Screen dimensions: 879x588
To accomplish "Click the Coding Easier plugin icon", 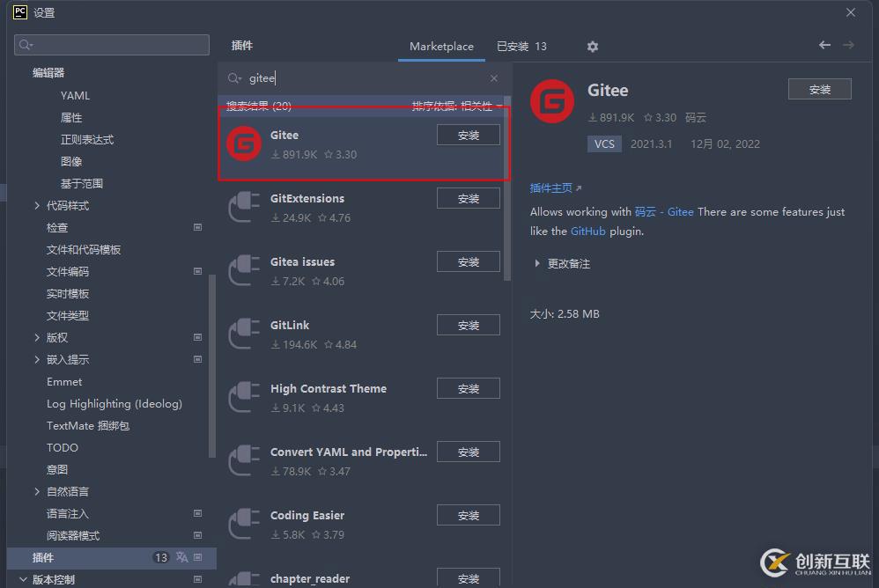I will coord(244,524).
